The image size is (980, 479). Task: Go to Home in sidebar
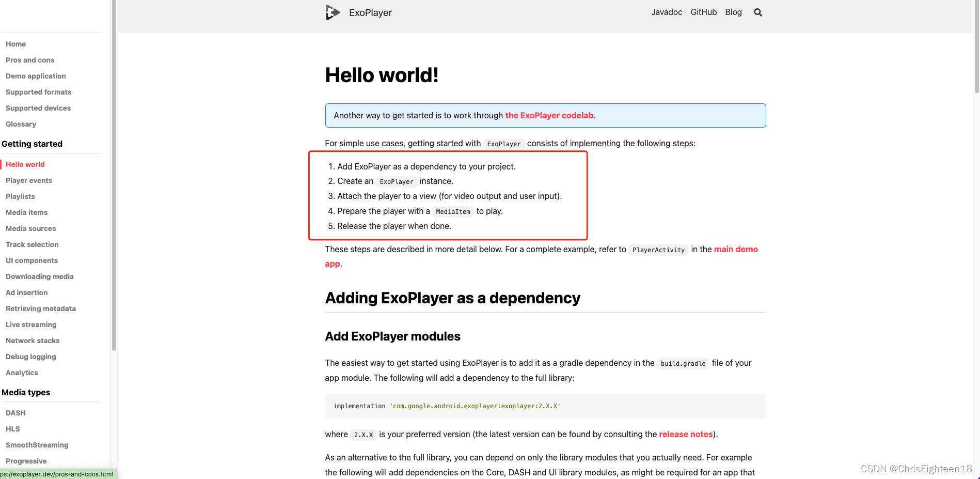pyautogui.click(x=16, y=44)
